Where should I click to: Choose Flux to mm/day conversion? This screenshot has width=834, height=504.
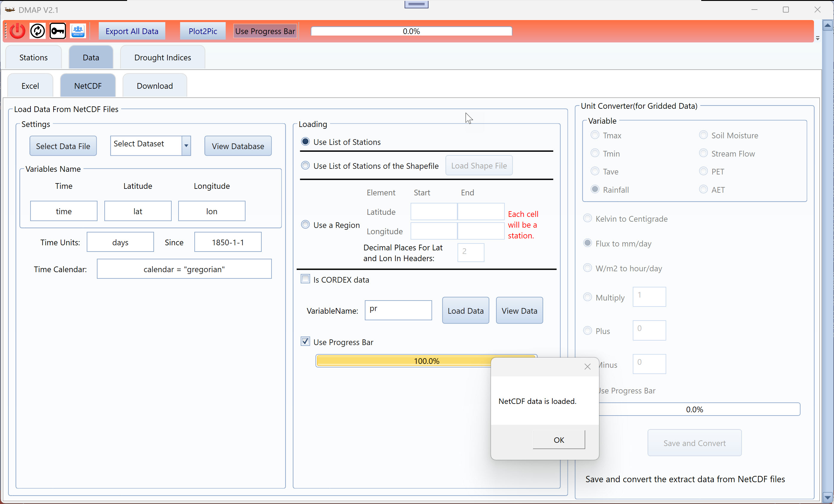588,243
